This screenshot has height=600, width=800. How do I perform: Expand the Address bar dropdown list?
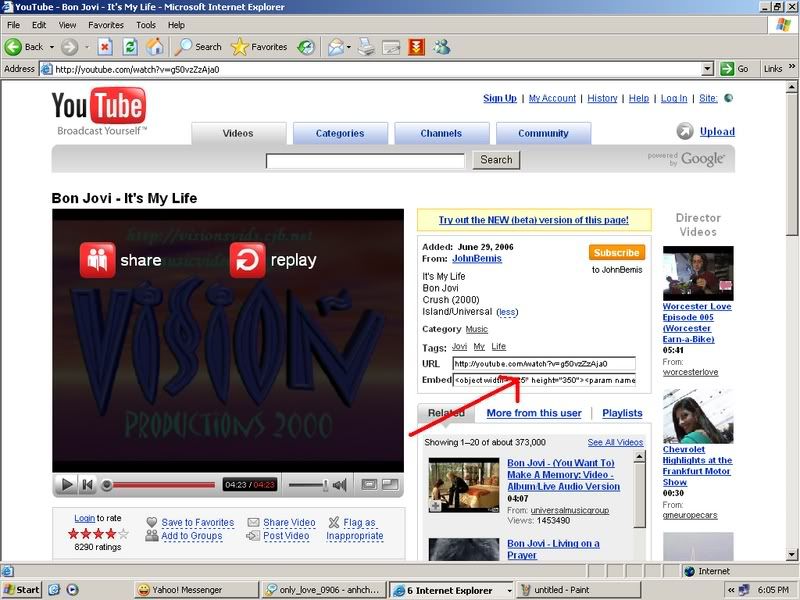[x=707, y=69]
